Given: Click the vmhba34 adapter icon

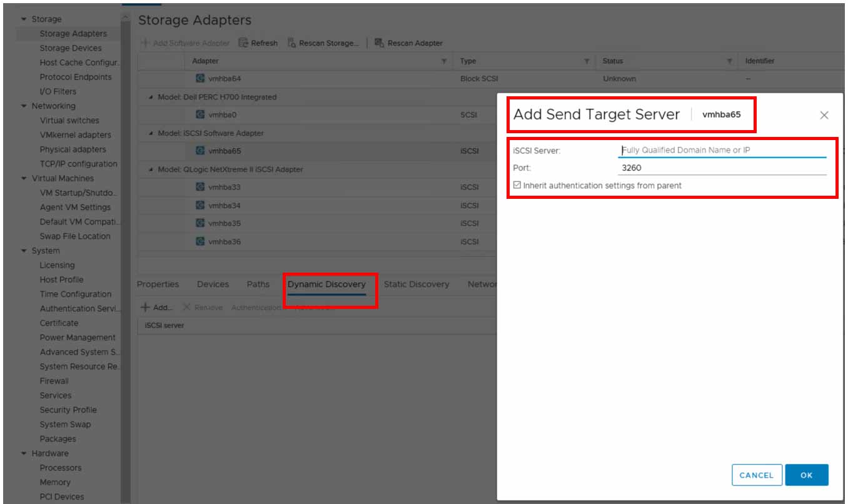Looking at the screenshot, I should (x=200, y=205).
